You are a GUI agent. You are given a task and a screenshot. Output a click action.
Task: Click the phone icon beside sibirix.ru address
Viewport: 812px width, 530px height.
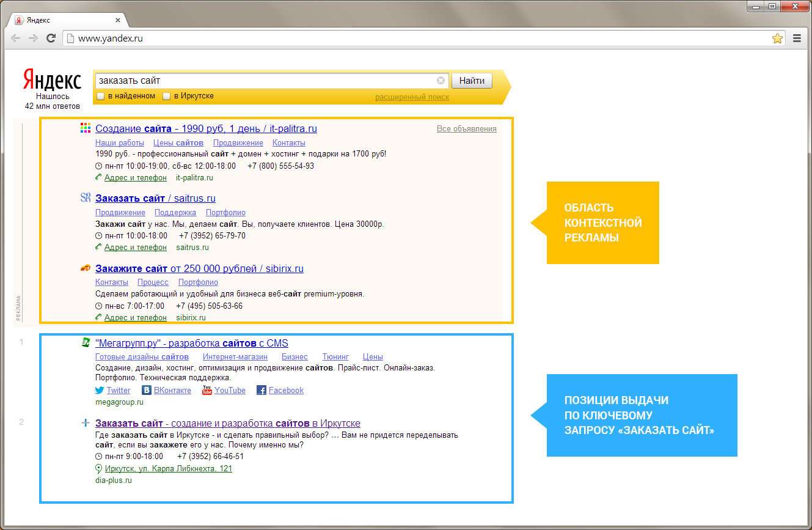(x=99, y=317)
